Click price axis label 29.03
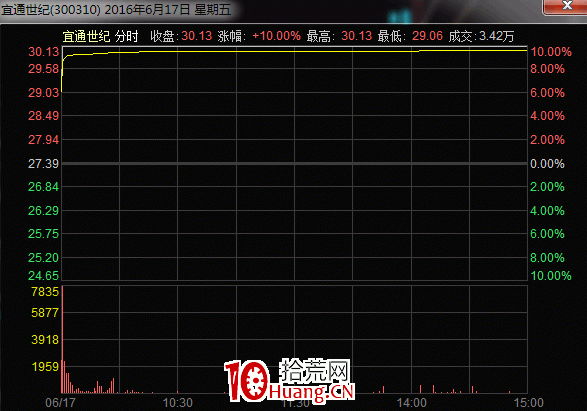 coord(44,92)
